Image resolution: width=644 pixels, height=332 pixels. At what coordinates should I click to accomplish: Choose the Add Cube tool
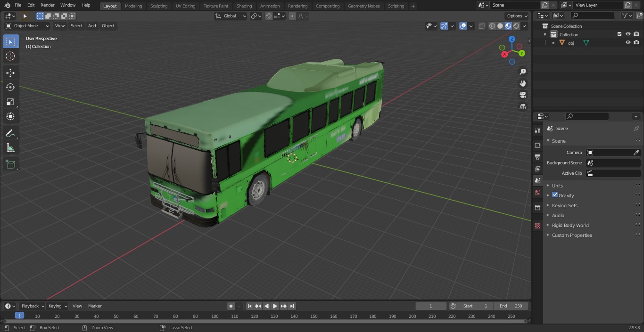click(x=10, y=164)
